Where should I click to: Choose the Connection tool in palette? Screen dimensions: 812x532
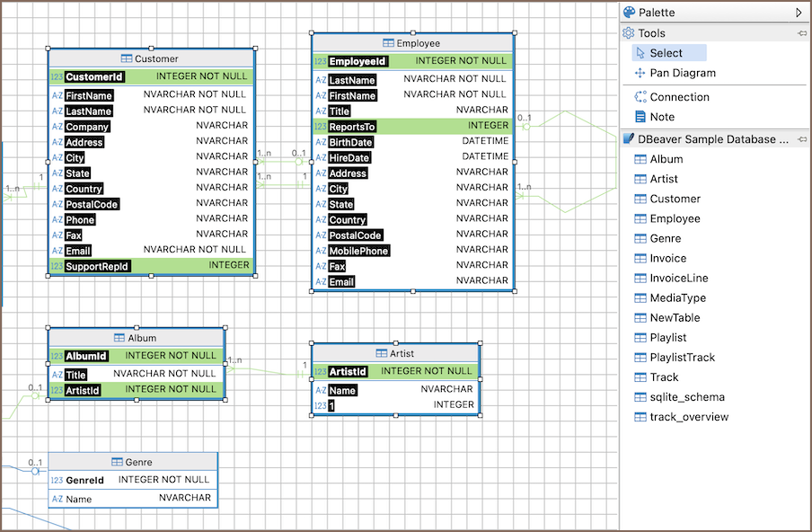click(679, 97)
